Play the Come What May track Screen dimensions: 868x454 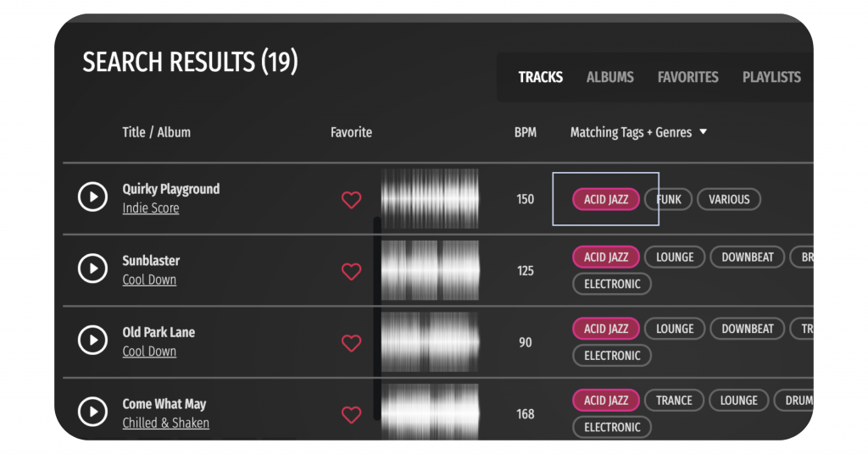[x=92, y=412]
